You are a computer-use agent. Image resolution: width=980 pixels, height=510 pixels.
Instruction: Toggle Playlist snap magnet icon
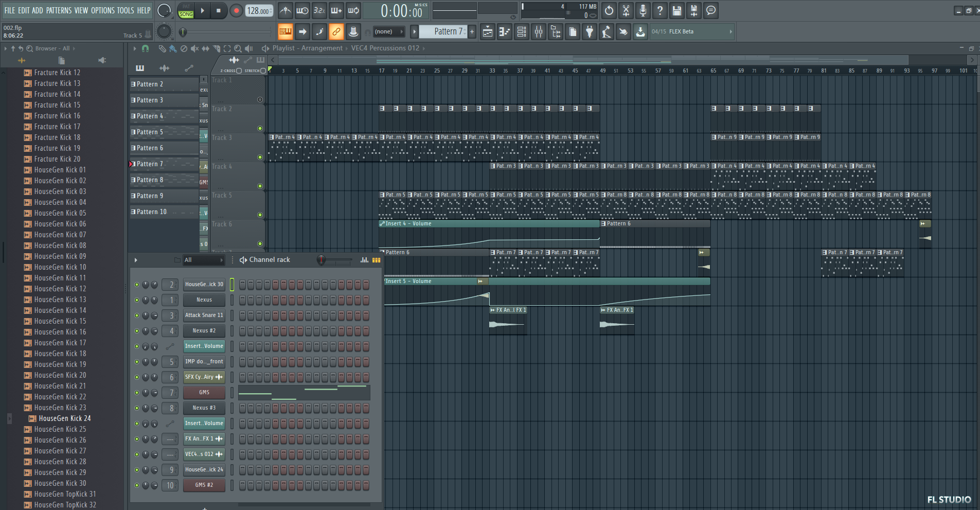click(x=146, y=48)
